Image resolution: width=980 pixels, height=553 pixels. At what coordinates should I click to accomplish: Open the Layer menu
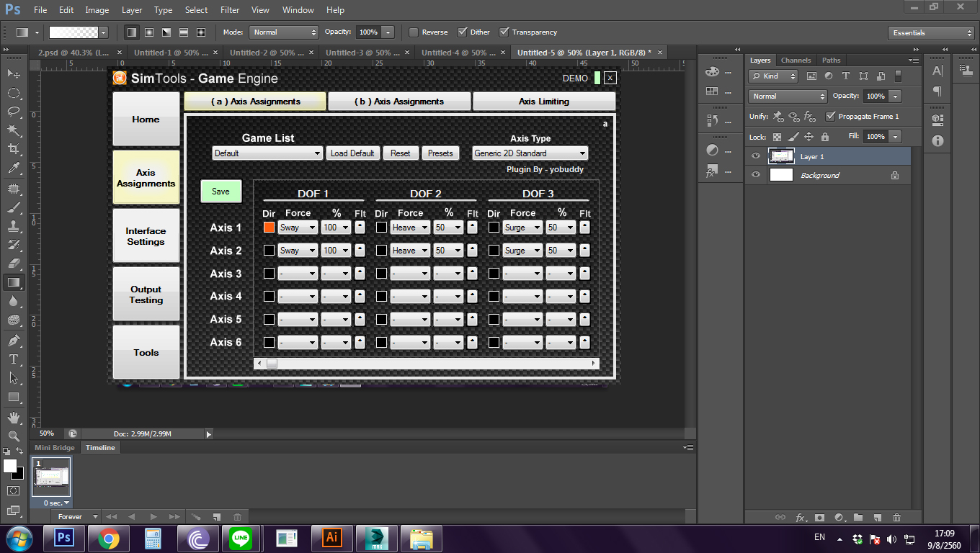tap(132, 10)
